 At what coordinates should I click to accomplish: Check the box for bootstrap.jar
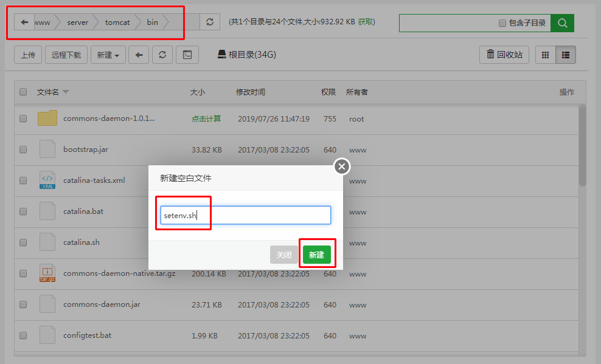point(23,149)
